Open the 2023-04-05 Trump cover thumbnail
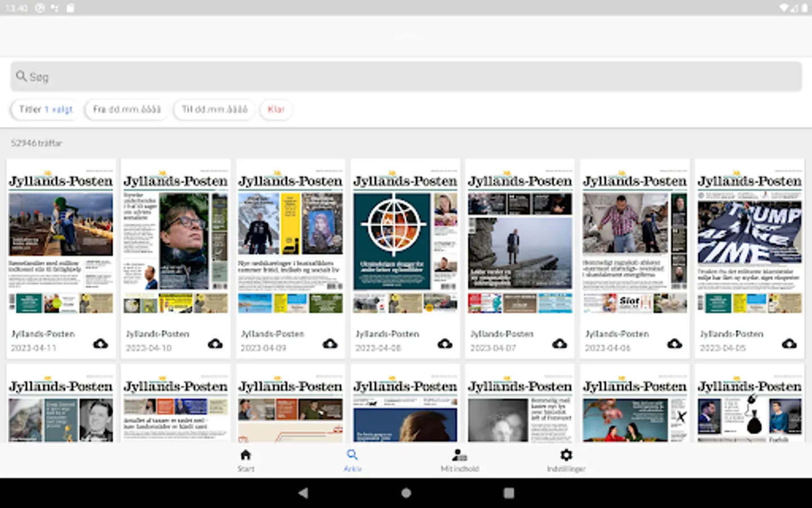Screen dimensions: 812x508 tap(749, 242)
